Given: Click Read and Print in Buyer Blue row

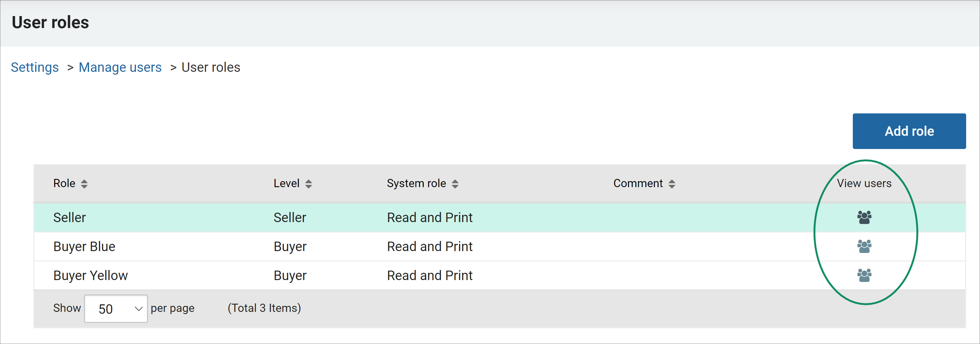Looking at the screenshot, I should pyautogui.click(x=429, y=246).
